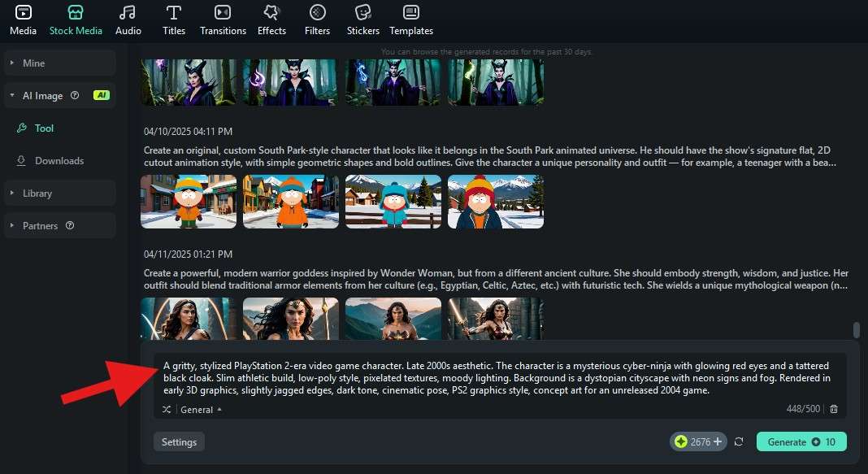Expand the Partners section
The height and width of the screenshot is (474, 868).
tap(60, 226)
